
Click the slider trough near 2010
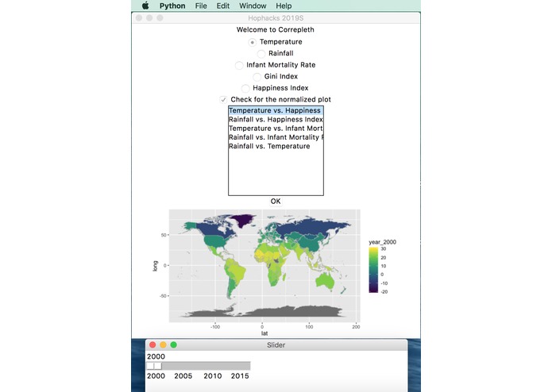click(x=212, y=366)
